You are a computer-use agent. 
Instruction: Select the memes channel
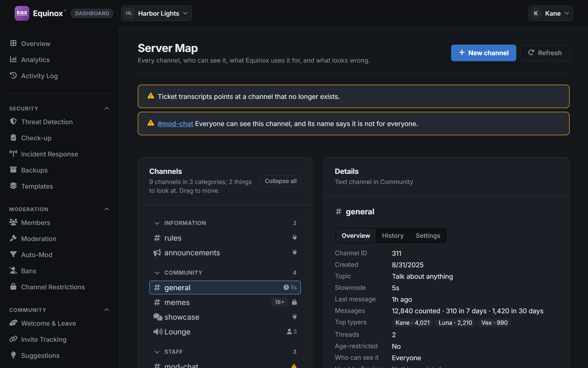point(225,302)
